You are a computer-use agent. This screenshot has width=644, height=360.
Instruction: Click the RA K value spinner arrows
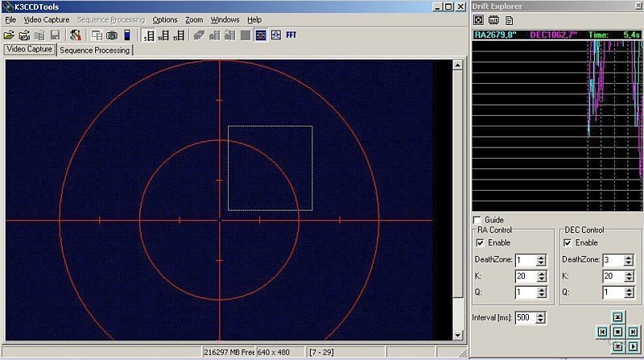(541, 276)
